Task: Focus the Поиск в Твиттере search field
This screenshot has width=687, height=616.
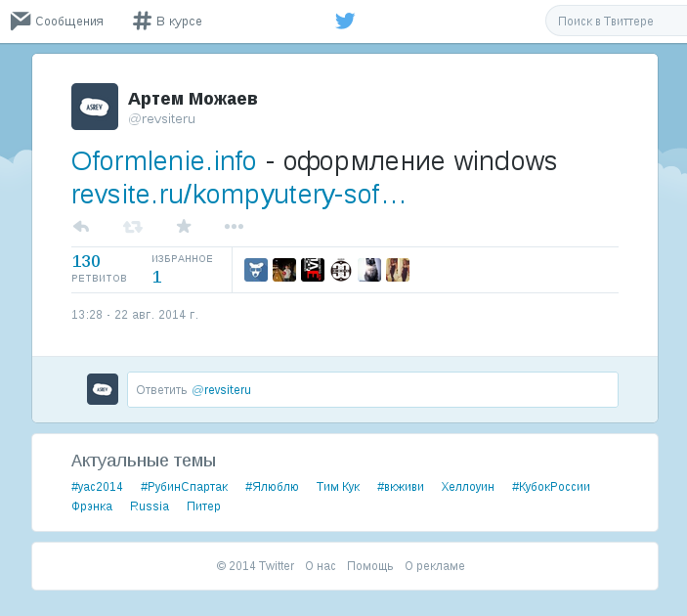Action: 616,22
